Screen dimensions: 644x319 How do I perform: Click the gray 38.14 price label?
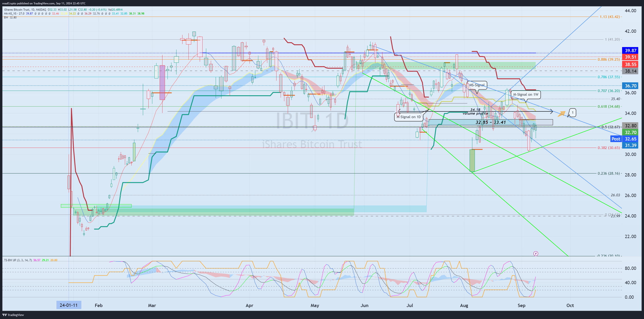tap(630, 71)
